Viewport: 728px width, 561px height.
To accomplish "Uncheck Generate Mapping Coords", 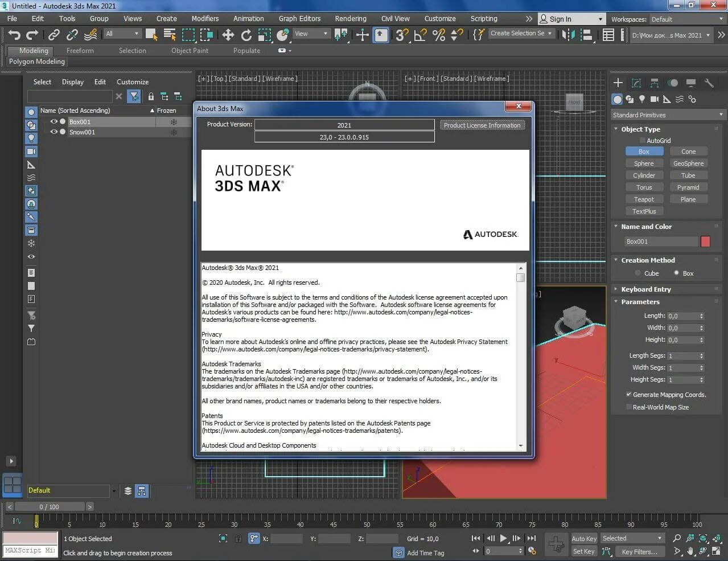I will [x=628, y=394].
